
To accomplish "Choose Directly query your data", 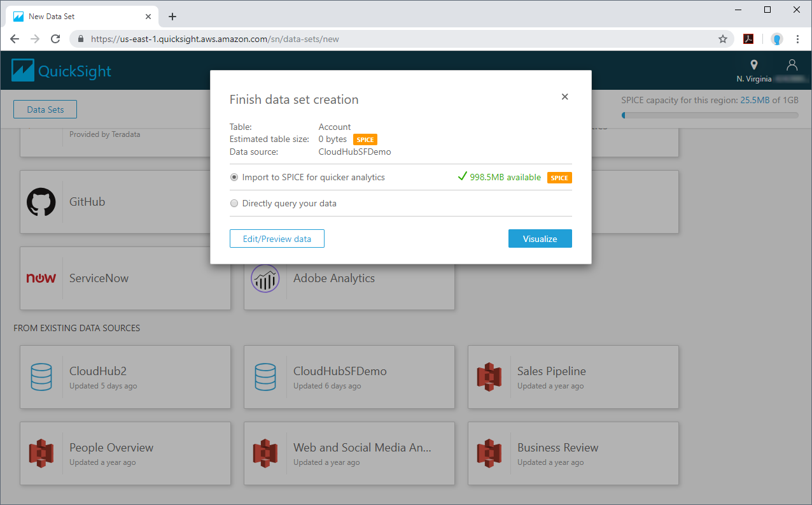I will (234, 203).
